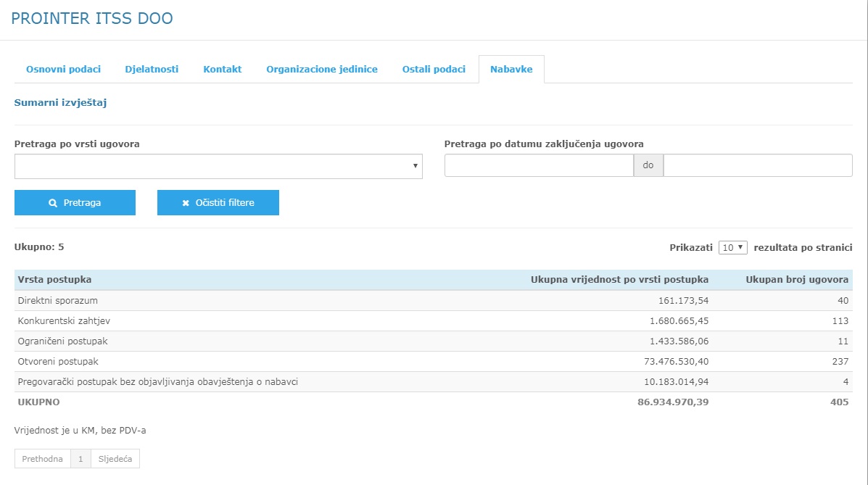
Task: Sort by Vrsta postupka column header
Action: pos(54,280)
